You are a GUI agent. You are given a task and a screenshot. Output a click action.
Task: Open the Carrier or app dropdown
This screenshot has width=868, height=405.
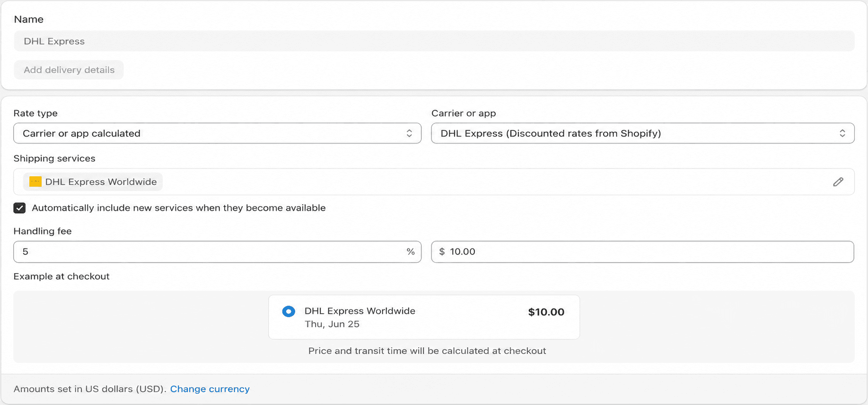pos(642,133)
